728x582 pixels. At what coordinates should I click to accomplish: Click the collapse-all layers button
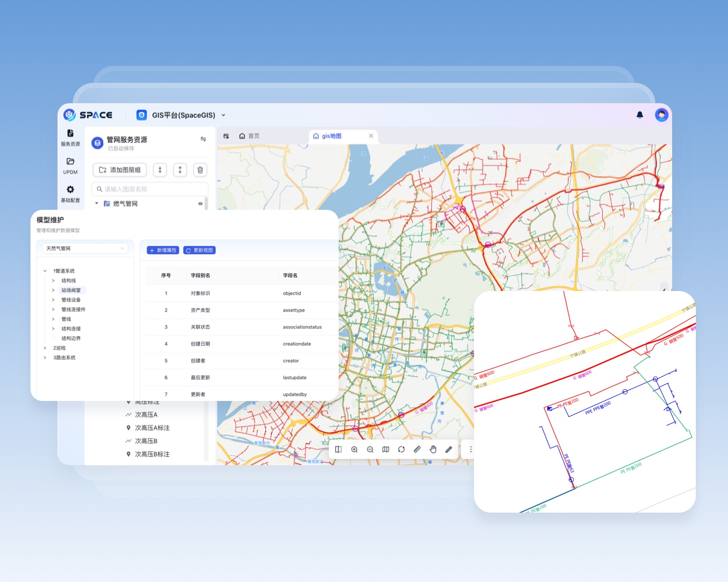(160, 170)
